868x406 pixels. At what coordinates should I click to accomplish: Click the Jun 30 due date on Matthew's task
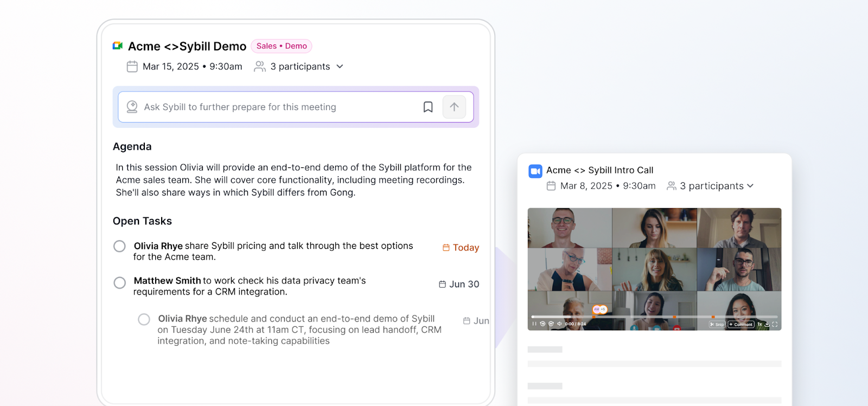[459, 284]
